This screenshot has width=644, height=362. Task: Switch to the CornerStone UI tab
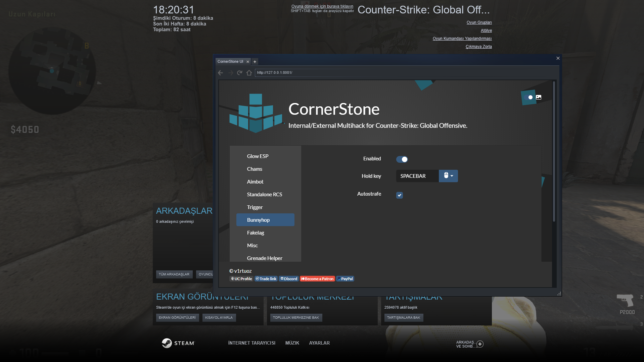tap(230, 61)
